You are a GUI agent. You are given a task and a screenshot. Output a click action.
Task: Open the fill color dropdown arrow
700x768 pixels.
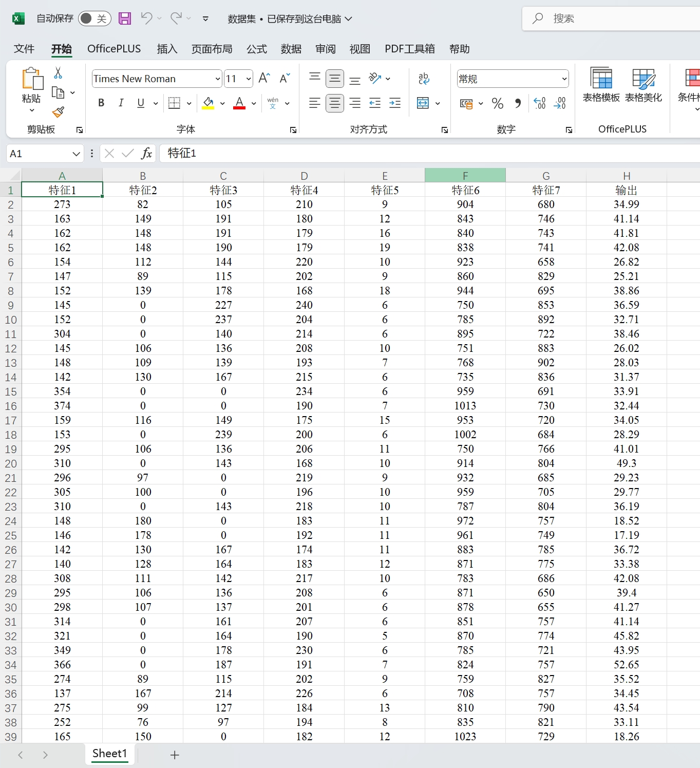(x=222, y=103)
